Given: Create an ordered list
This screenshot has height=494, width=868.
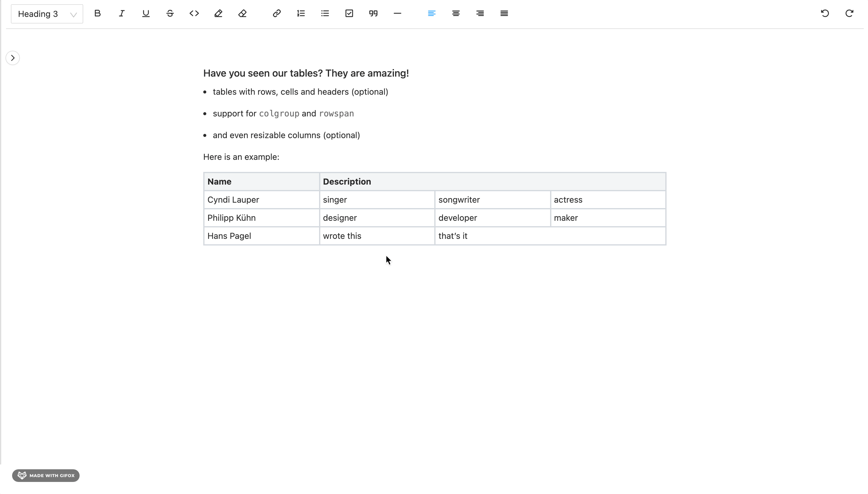Looking at the screenshot, I should [300, 14].
